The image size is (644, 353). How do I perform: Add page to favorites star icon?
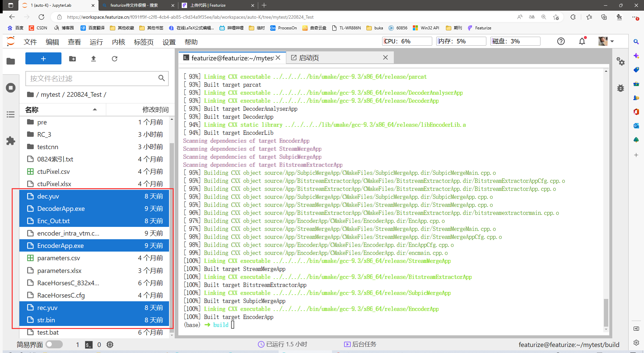click(x=556, y=17)
